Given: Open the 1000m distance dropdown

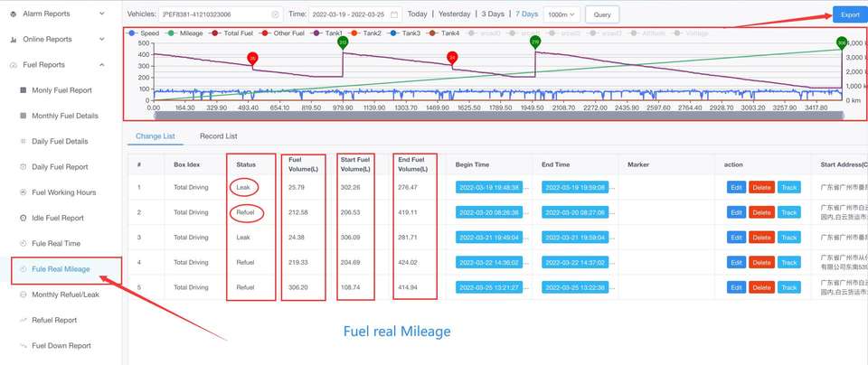Looking at the screenshot, I should pyautogui.click(x=562, y=14).
